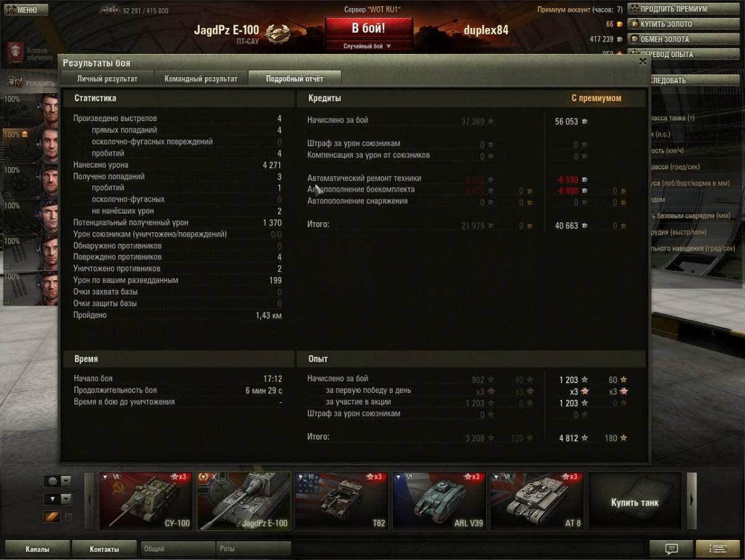Switch to Роты chat tab
The image size is (745, 560).
253,549
